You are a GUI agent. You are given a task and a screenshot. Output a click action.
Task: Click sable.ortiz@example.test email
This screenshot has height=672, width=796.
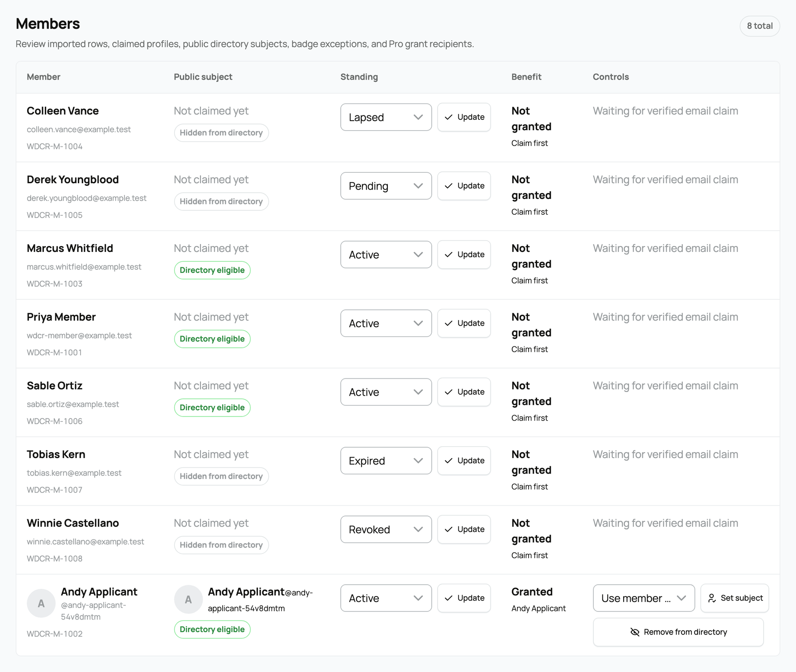pos(73,405)
